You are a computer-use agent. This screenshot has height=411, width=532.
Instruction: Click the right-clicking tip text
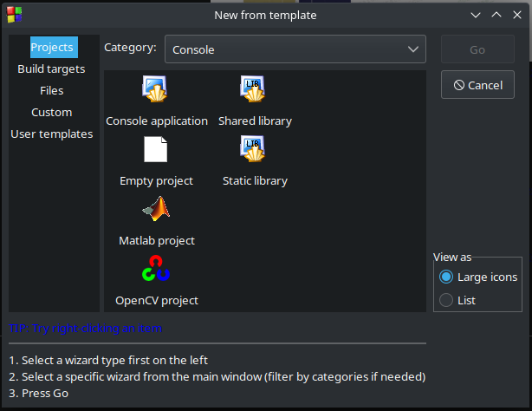click(86, 328)
